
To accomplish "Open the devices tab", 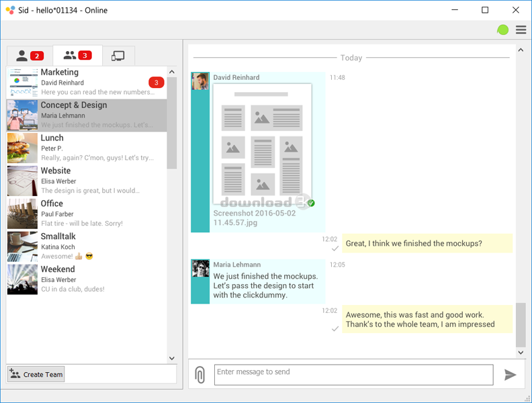I will 118,56.
